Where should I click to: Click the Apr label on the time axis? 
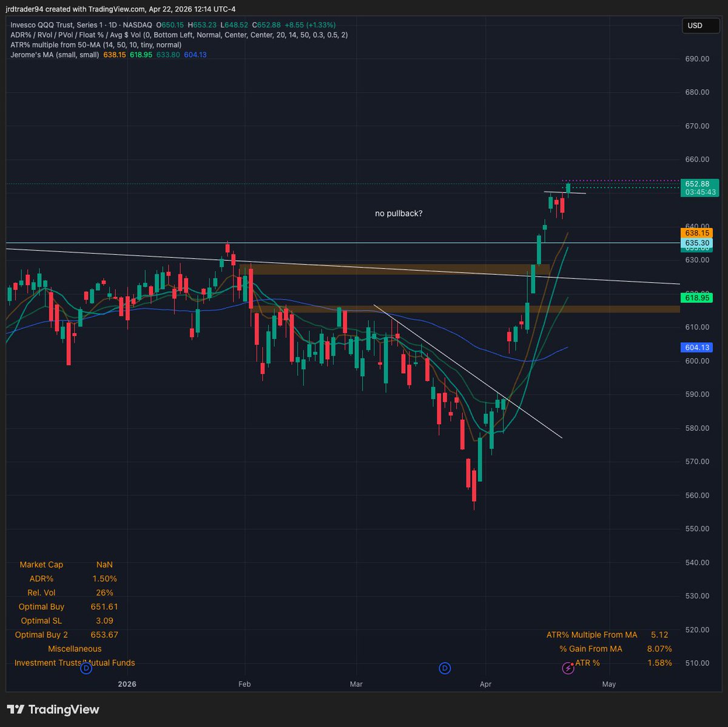pyautogui.click(x=485, y=684)
